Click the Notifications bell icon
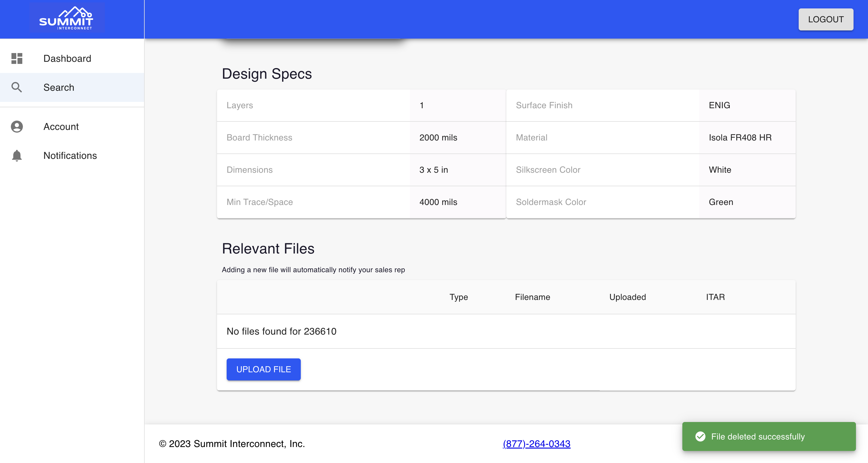 coord(17,156)
